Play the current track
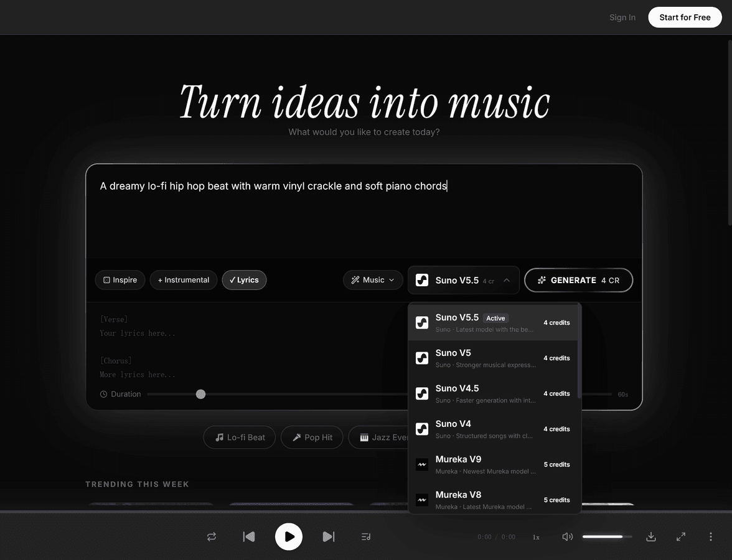The image size is (732, 560). (289, 536)
